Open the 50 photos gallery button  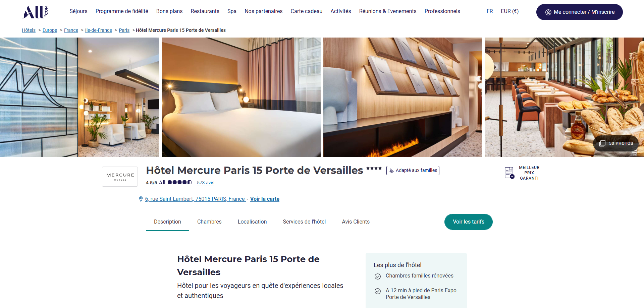(x=616, y=143)
